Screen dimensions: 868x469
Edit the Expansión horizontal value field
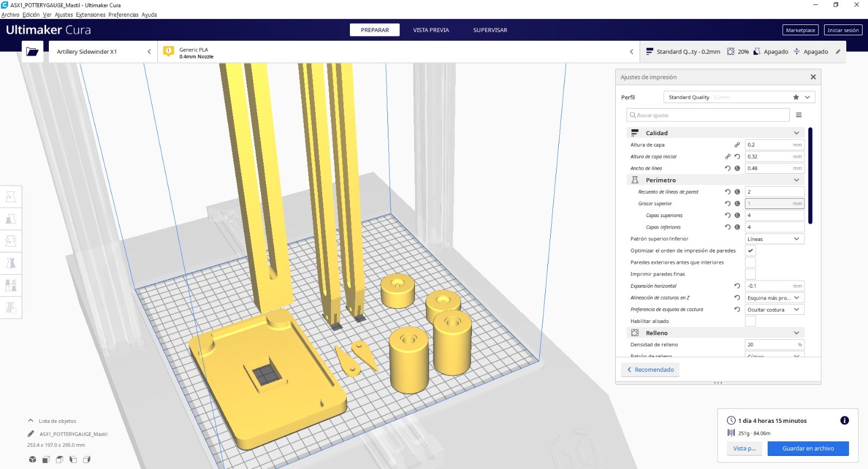point(774,286)
